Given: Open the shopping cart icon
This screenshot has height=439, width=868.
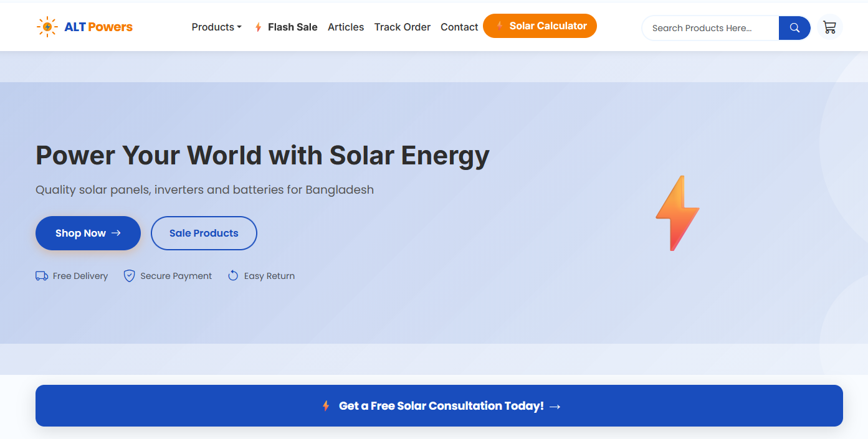Looking at the screenshot, I should click(829, 27).
